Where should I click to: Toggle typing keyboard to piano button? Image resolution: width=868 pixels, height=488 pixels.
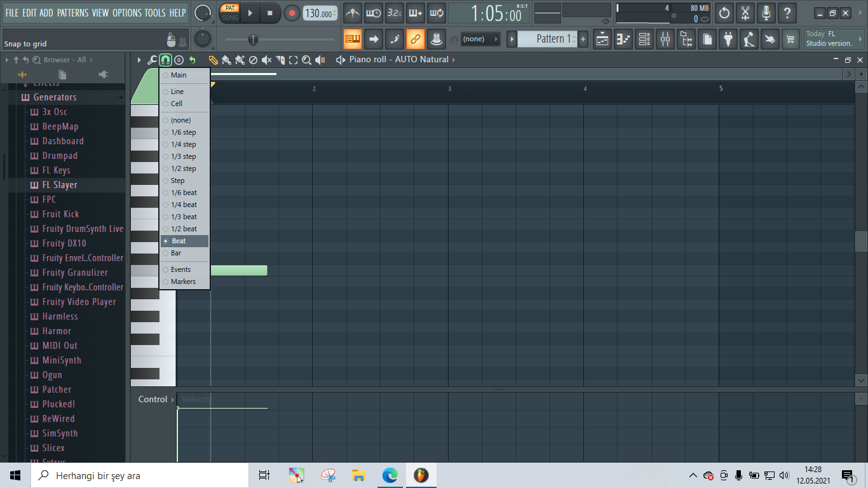click(353, 39)
